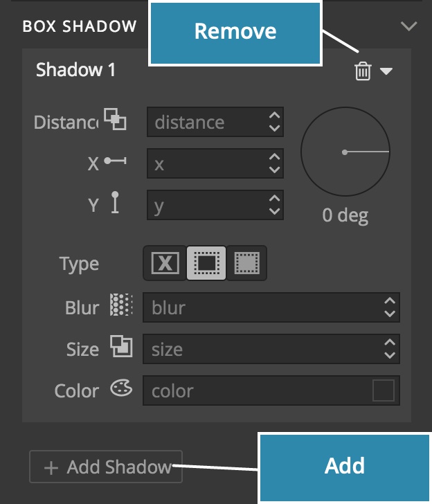Image resolution: width=432 pixels, height=504 pixels.
Task: Open Shadow 1 dropdown arrow menu
Action: coord(386,71)
